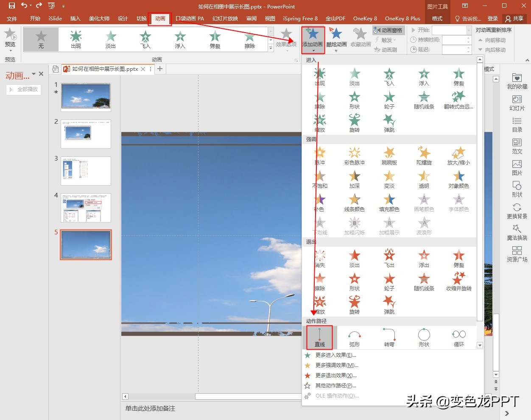Image resolution: width=531 pixels, height=420 pixels.
Task: Click 向前移动 reorder button
Action: (492, 40)
